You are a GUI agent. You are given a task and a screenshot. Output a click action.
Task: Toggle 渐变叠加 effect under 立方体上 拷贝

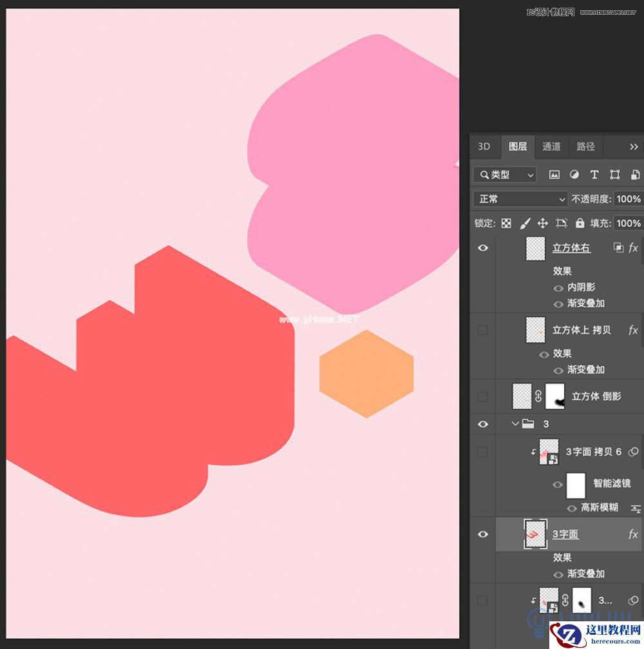pyautogui.click(x=558, y=371)
